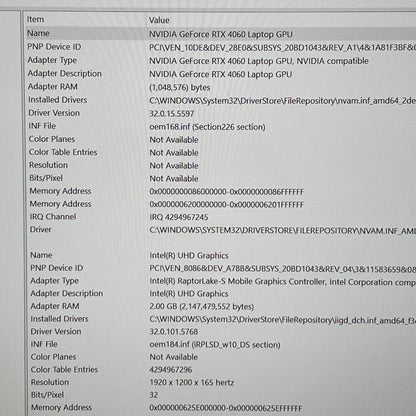This screenshot has height=416, width=416.
Task: Click the oem184.inf INF File row
Action: point(220,344)
